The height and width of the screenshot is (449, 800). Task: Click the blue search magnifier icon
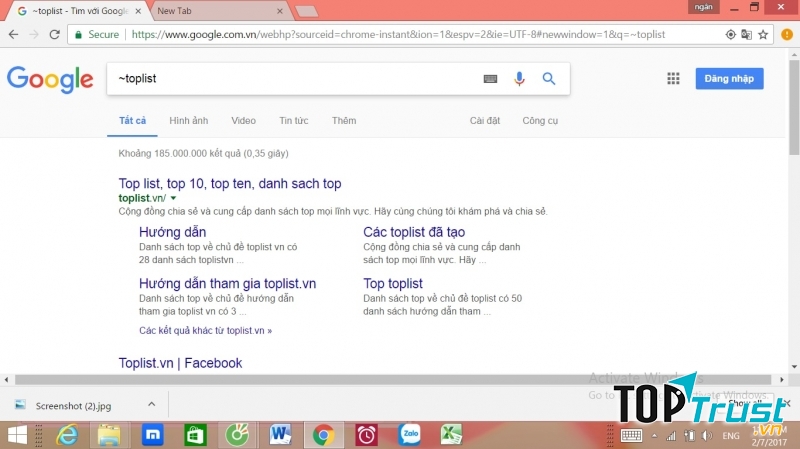click(x=549, y=79)
